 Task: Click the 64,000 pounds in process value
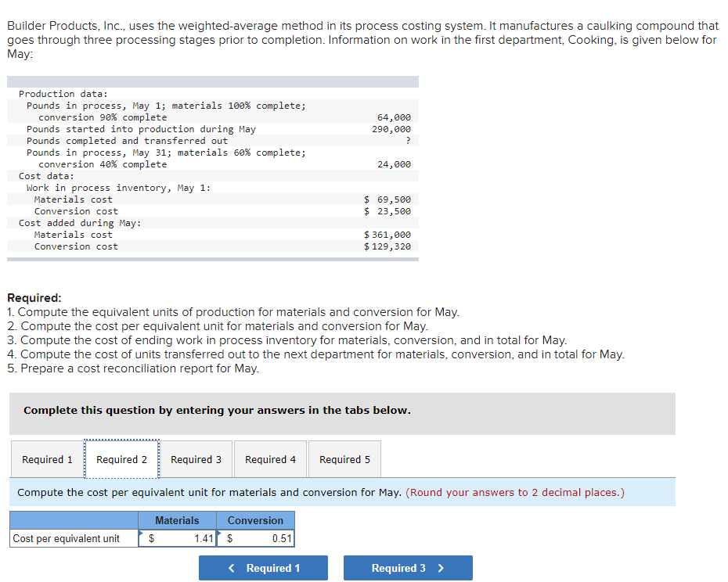click(395, 117)
